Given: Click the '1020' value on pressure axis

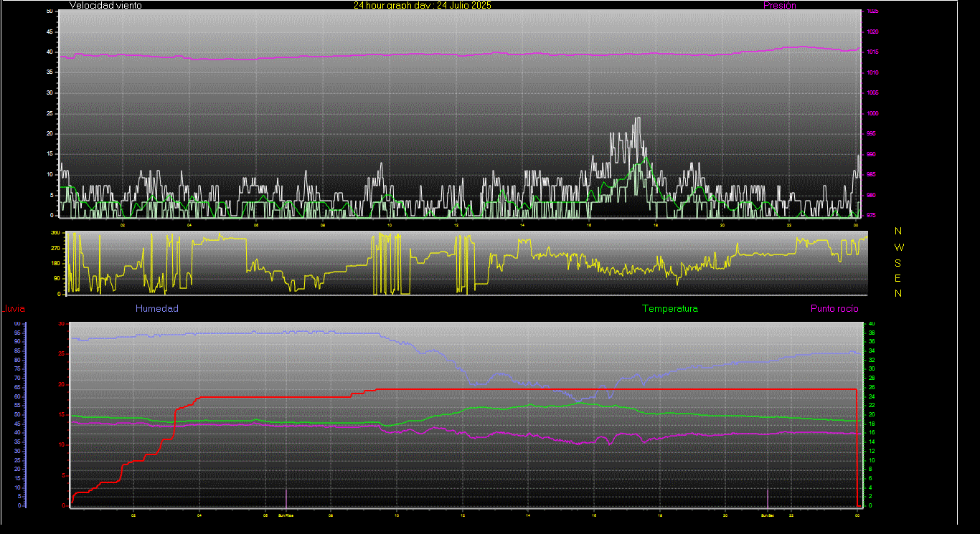Looking at the screenshot, I should (872, 32).
